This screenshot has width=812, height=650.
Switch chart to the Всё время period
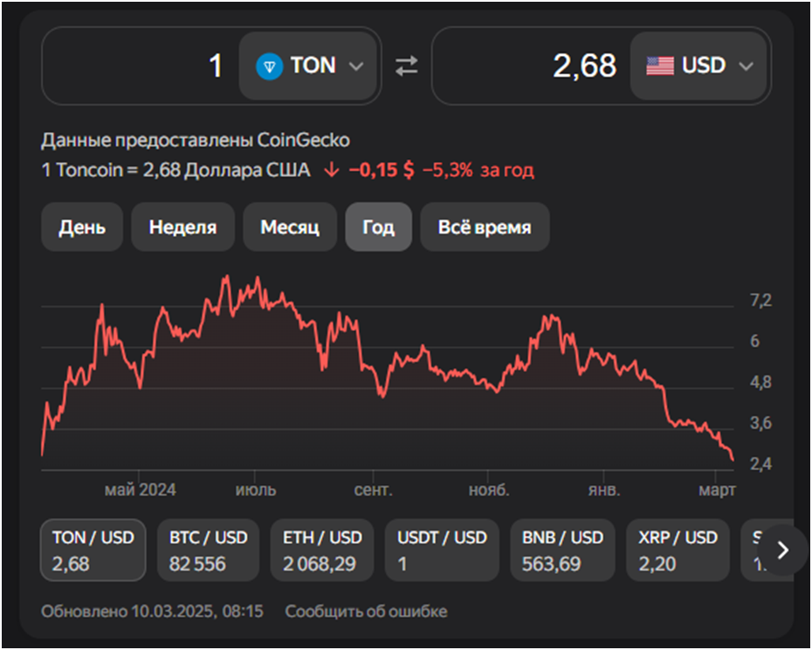pyautogui.click(x=485, y=227)
